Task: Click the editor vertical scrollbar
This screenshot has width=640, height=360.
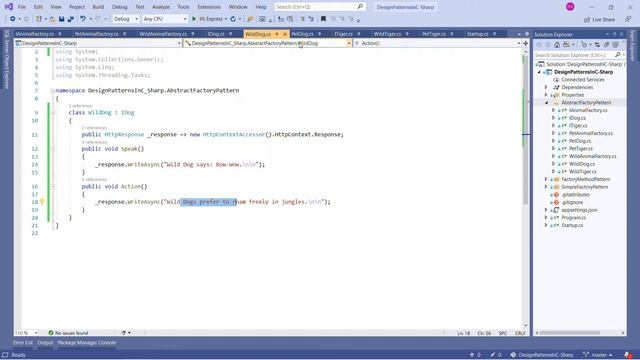Action: [x=526, y=188]
